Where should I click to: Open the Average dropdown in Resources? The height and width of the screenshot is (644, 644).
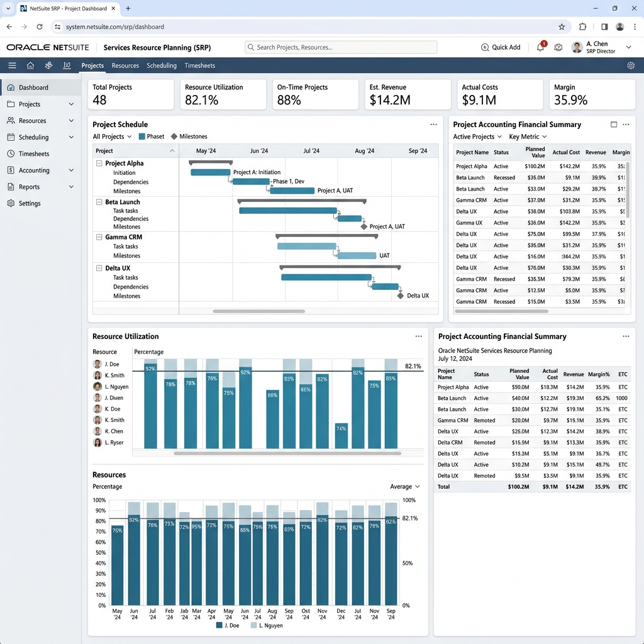point(405,486)
